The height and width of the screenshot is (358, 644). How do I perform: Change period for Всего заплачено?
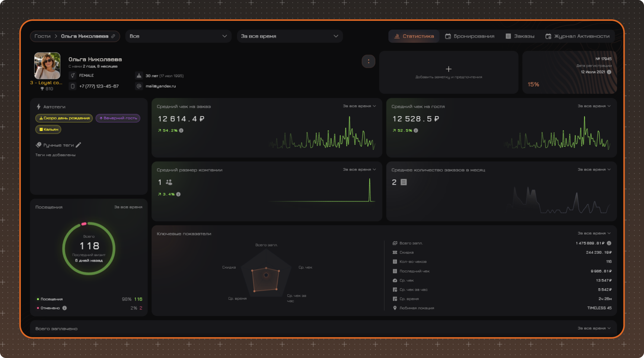(x=594, y=328)
